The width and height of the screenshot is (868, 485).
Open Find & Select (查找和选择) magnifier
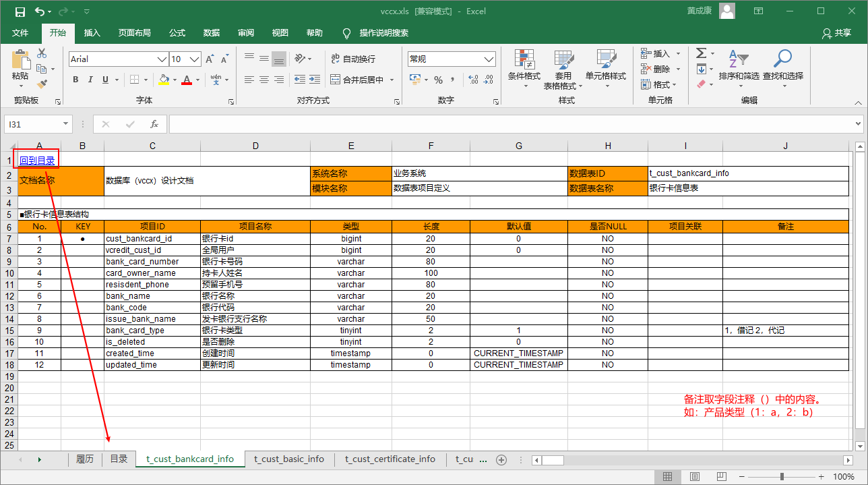pyautogui.click(x=783, y=68)
